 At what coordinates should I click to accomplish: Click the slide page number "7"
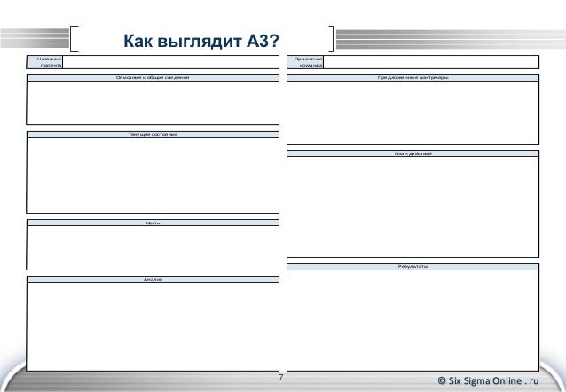(x=281, y=378)
